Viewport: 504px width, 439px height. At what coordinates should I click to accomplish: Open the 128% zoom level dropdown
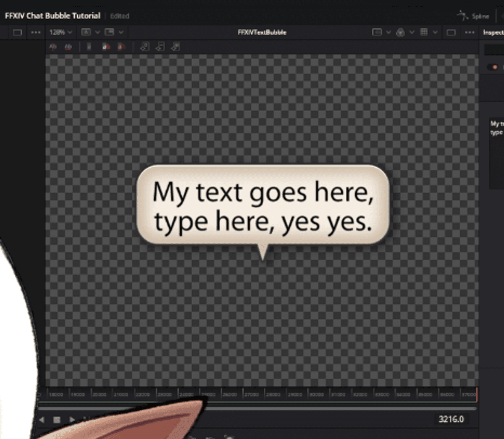(61, 32)
